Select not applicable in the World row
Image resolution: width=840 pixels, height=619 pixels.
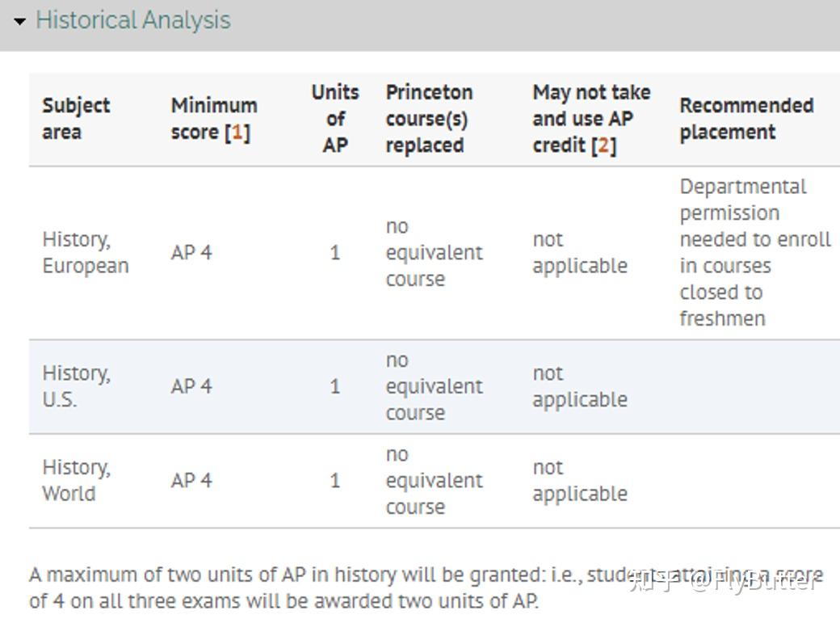click(579, 480)
